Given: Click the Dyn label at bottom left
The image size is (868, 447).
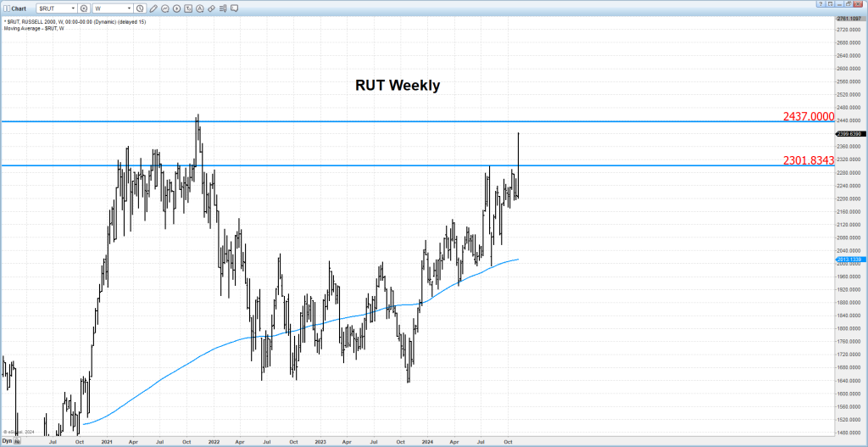Looking at the screenshot, I should pos(7,441).
